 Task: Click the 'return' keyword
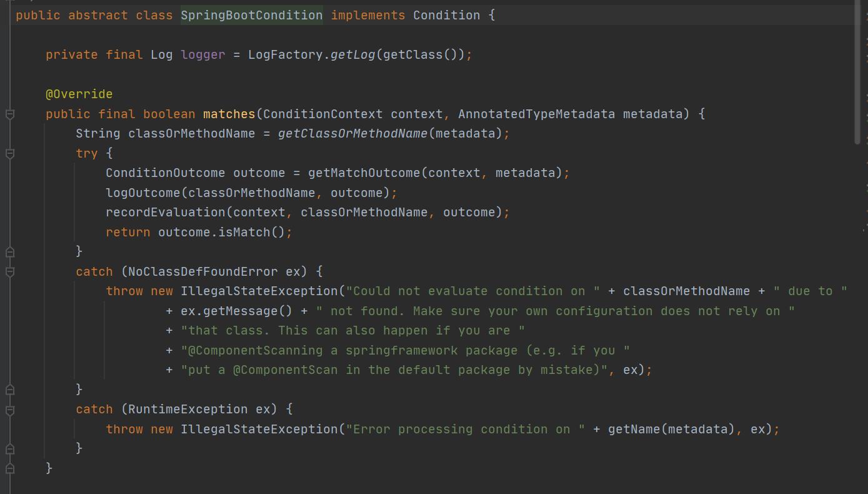pos(128,232)
